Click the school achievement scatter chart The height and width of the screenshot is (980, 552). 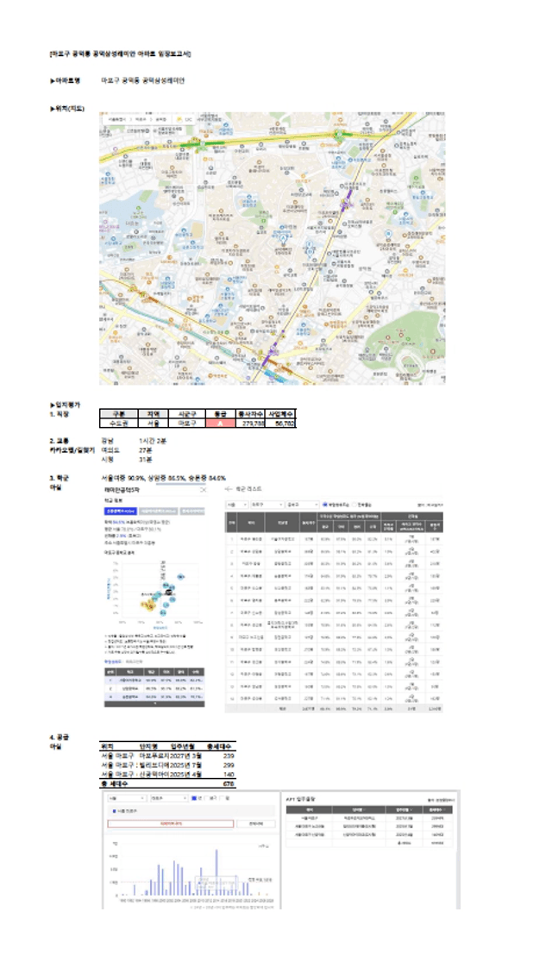[x=155, y=594]
